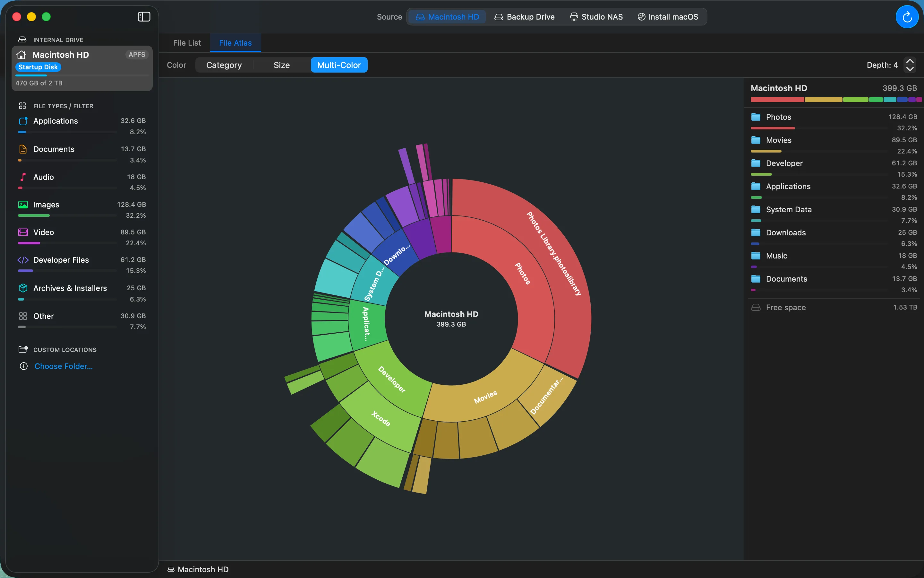Click the APFS format badge
The height and width of the screenshot is (578, 924).
point(137,55)
